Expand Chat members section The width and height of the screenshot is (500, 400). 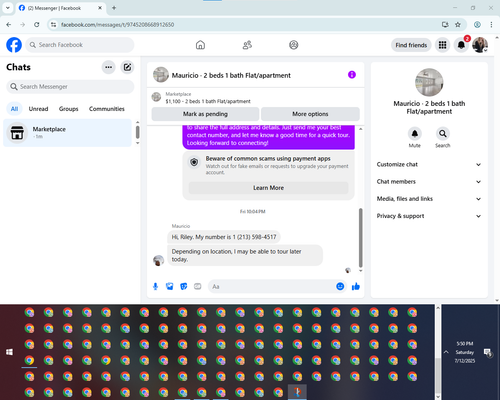(x=429, y=182)
